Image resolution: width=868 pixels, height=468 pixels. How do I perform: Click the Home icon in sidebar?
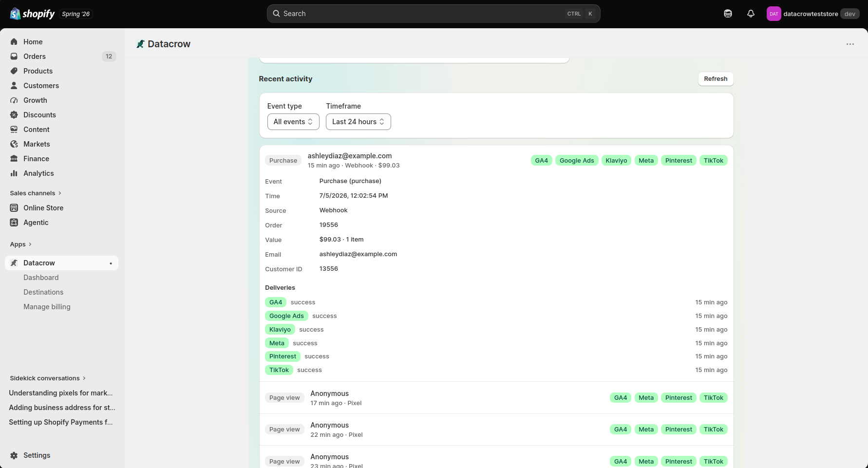14,42
